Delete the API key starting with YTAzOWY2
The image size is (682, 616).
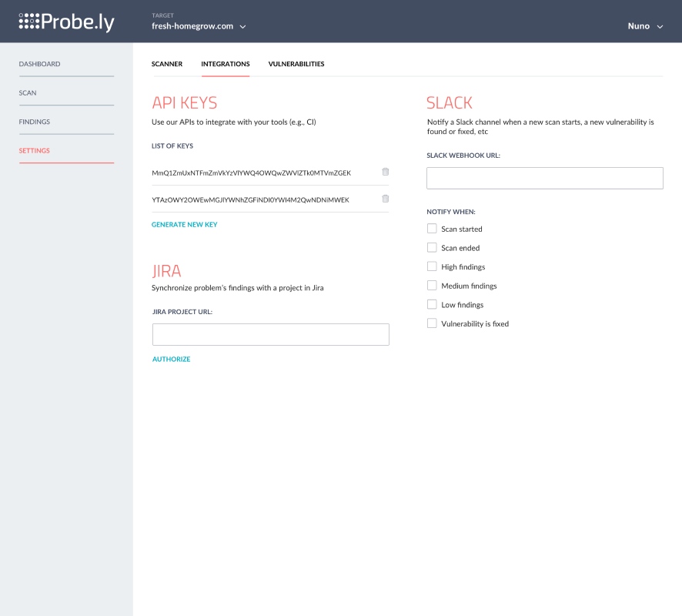pyautogui.click(x=386, y=199)
